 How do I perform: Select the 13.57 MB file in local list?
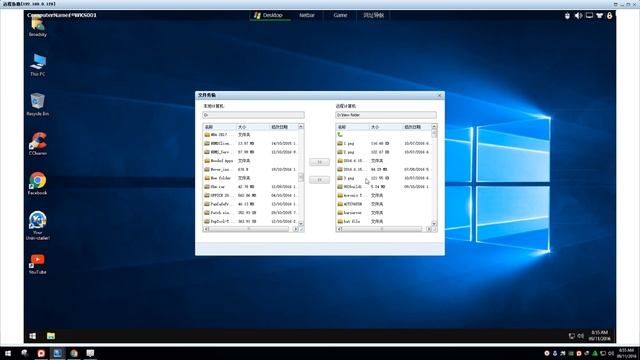tap(251, 144)
